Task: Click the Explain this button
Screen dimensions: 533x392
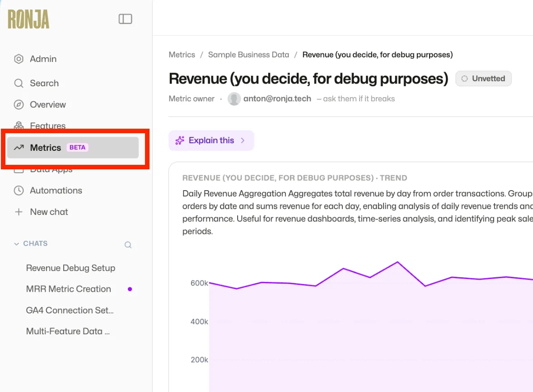Action: [x=211, y=140]
